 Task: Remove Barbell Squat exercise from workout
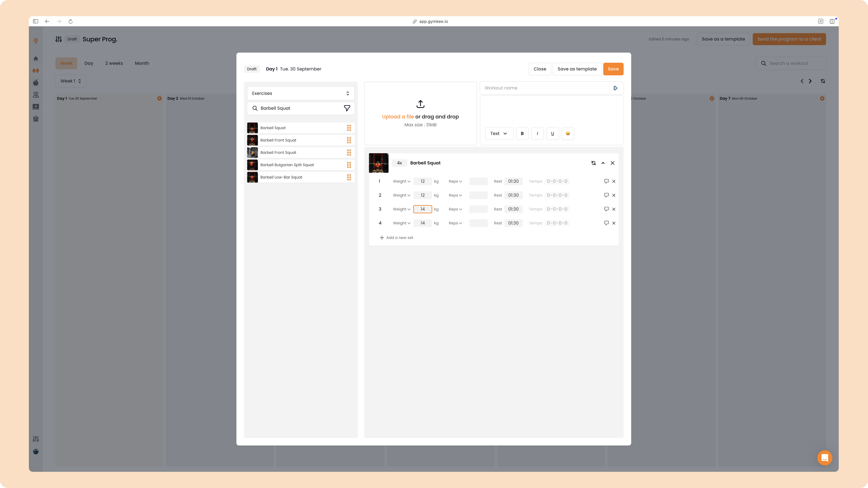coord(612,163)
